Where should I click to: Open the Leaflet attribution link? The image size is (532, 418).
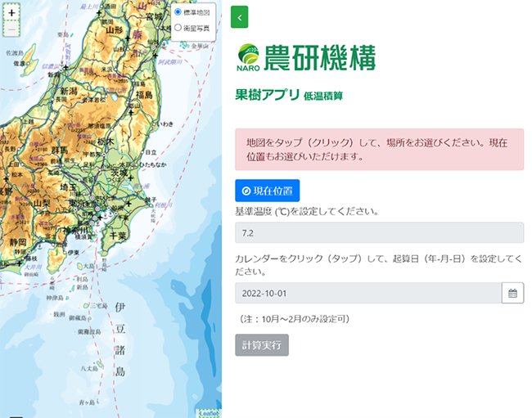point(209,414)
